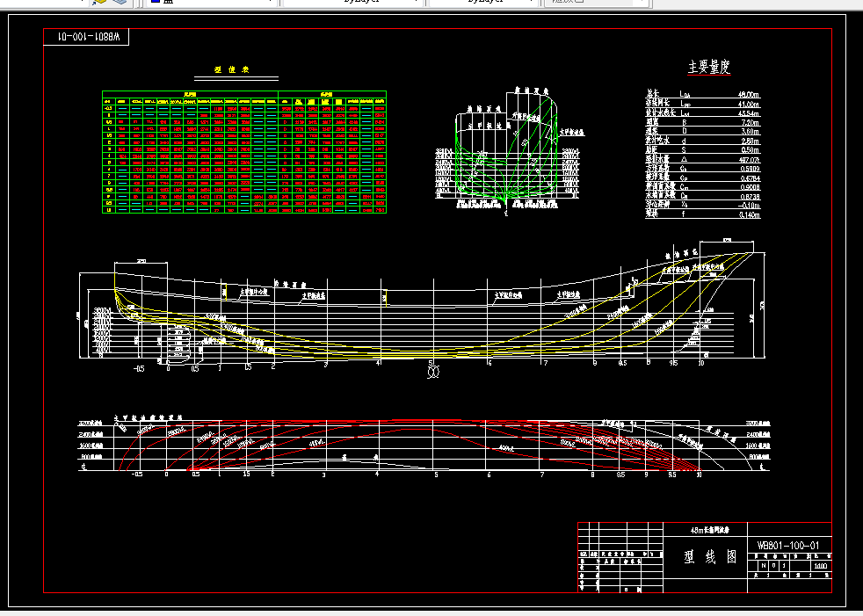Screen dimensions: 863x616
Task: Select the 3.60m depth value
Action: [x=750, y=132]
